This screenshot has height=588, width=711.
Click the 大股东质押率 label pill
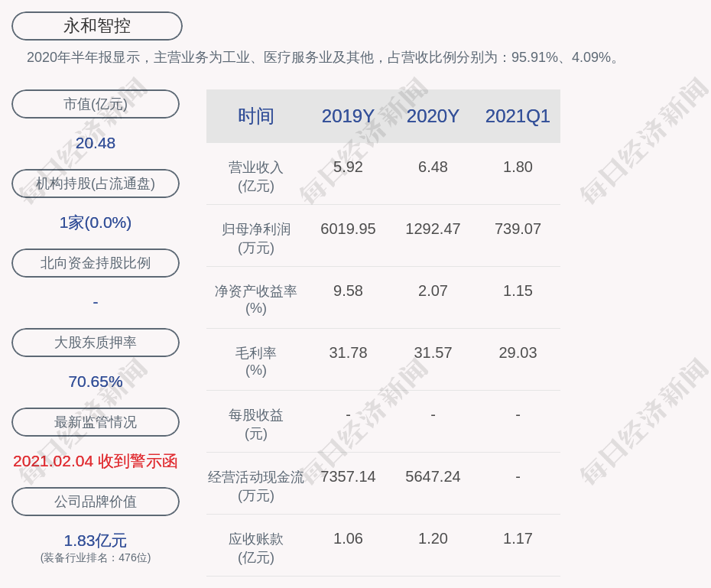click(96, 343)
